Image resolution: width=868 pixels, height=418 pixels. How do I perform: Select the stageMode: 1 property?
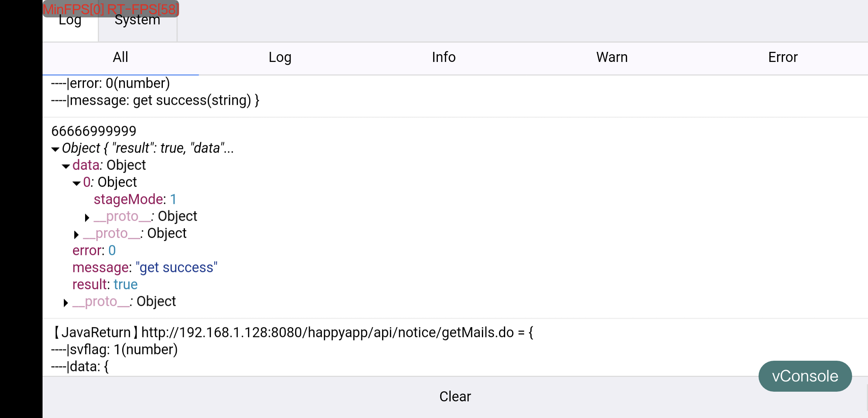pyautogui.click(x=135, y=199)
